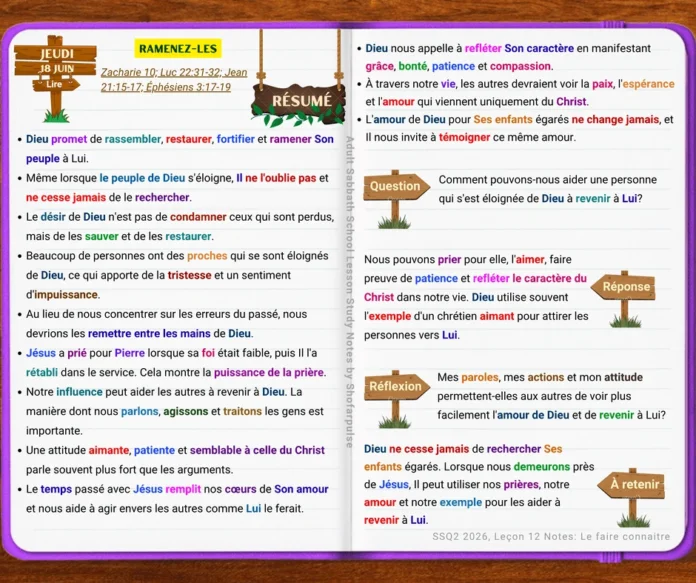
Task: Click the red word 'témoigner'
Action: coord(464,137)
